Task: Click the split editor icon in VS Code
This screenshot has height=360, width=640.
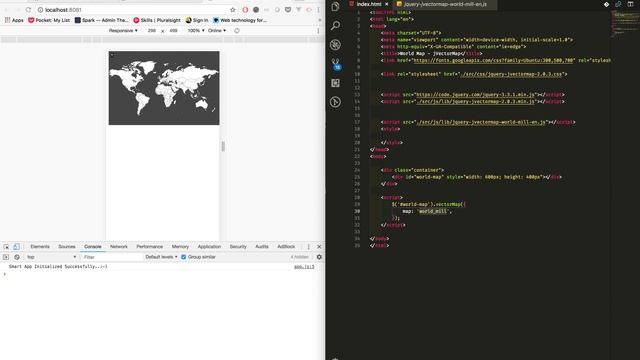Action: pyautogui.click(x=631, y=4)
